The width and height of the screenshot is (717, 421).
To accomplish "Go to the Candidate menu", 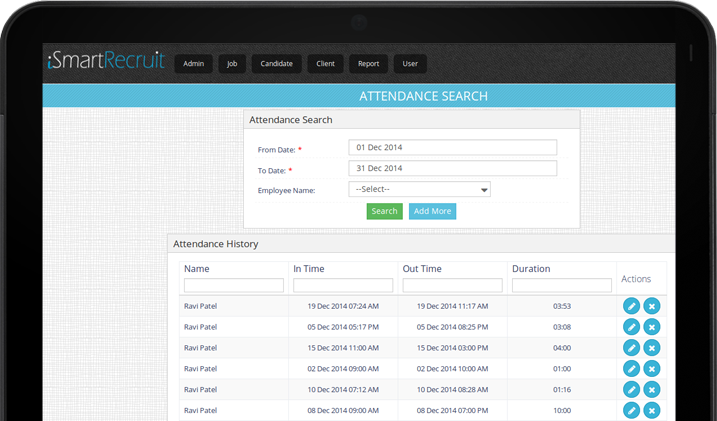I will (276, 64).
